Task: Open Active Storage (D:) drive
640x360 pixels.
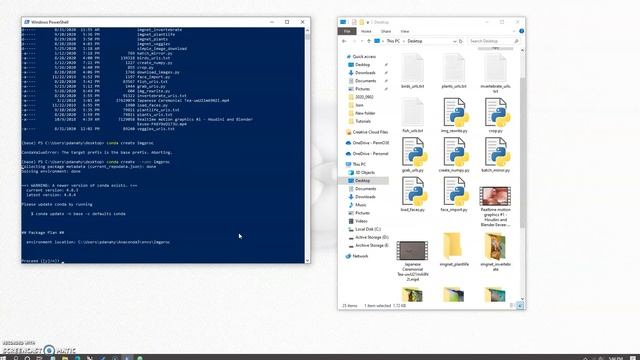Action: 371,237
